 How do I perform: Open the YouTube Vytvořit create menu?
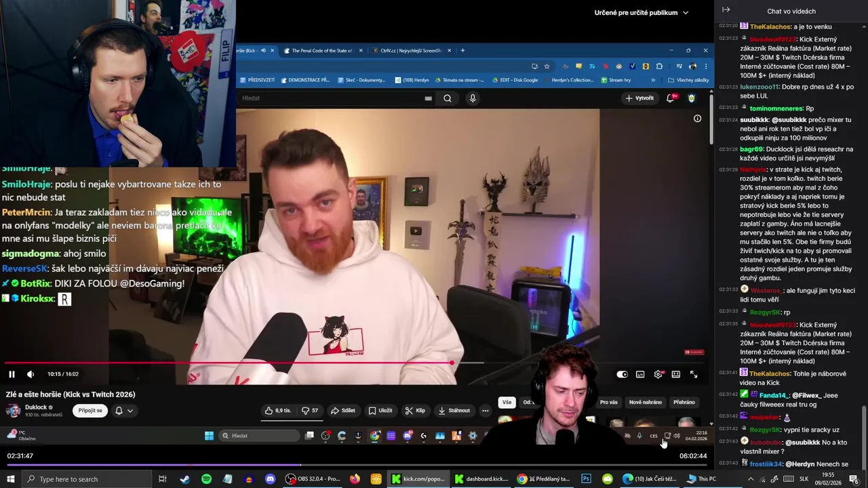pyautogui.click(x=639, y=98)
